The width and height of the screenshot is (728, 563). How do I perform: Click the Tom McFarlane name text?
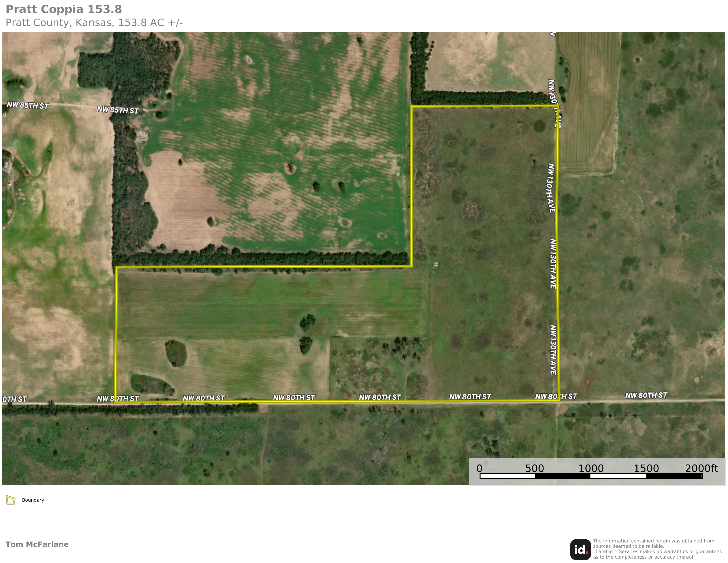click(x=37, y=544)
